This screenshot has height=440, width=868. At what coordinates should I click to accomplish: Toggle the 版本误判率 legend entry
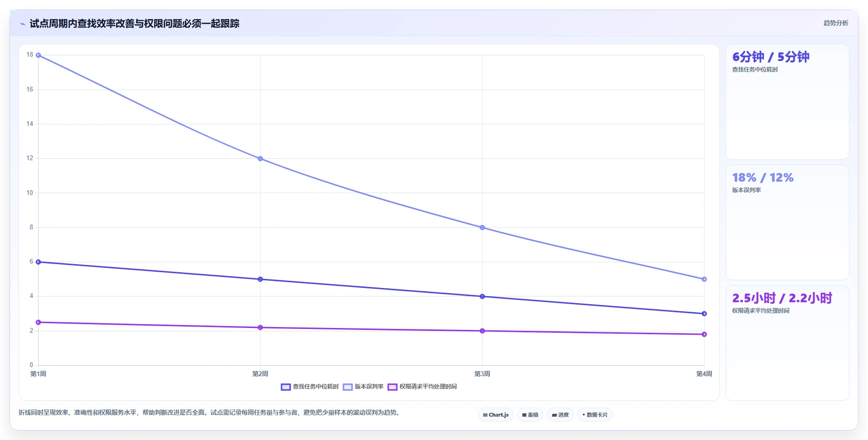point(363,387)
